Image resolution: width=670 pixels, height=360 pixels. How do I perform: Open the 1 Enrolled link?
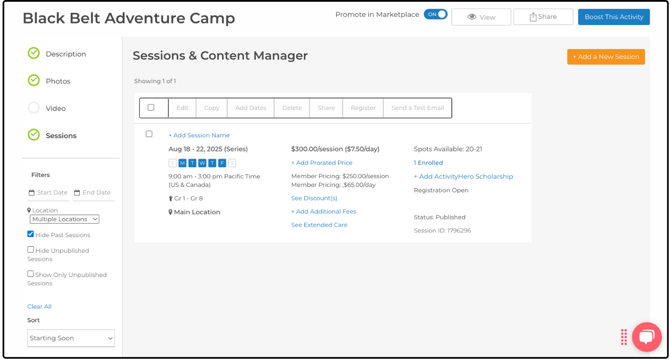coord(428,163)
